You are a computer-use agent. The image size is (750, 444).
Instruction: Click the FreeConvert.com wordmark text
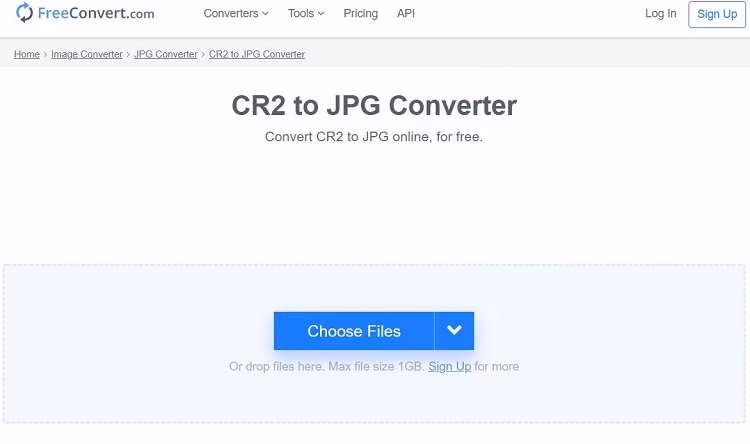95,14
